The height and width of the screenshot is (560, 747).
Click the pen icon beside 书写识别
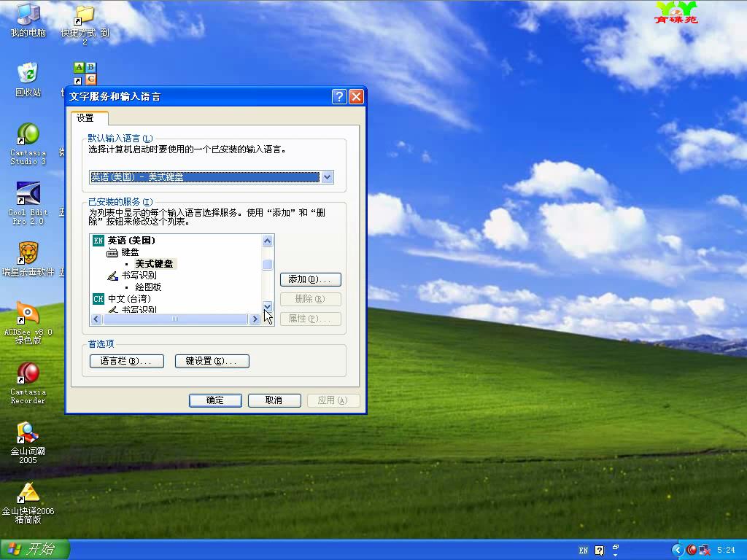point(112,275)
